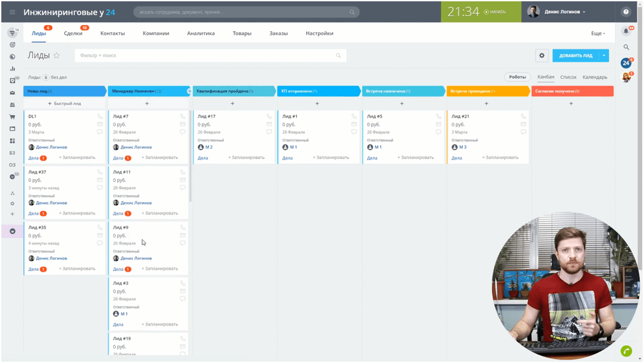Click chat icon on Лид #17 card
The height and width of the screenshot is (363, 644).
269,132
